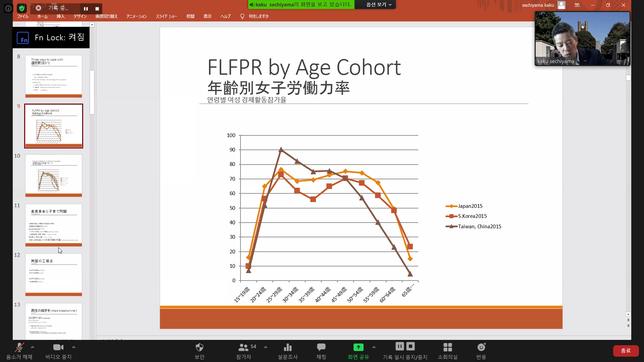Stop recording in top recording indicator
Image resolution: width=644 pixels, height=362 pixels.
[97, 9]
